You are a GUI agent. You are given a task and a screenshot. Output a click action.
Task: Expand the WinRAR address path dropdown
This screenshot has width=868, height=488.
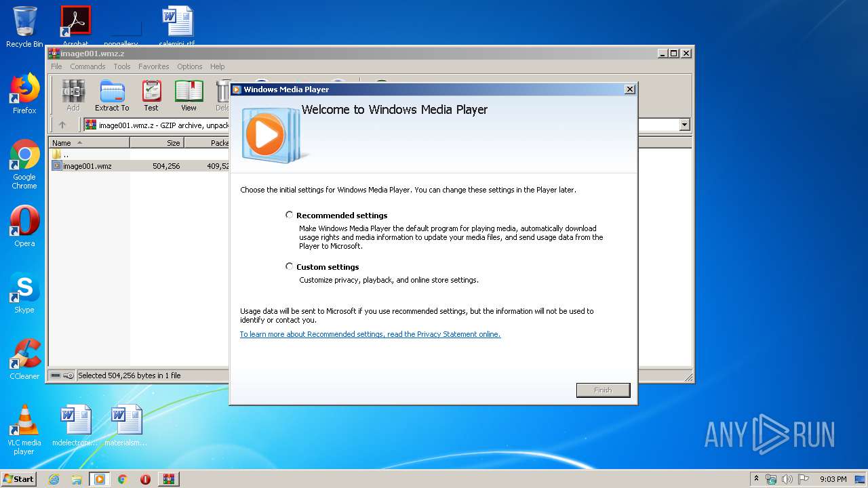(684, 125)
